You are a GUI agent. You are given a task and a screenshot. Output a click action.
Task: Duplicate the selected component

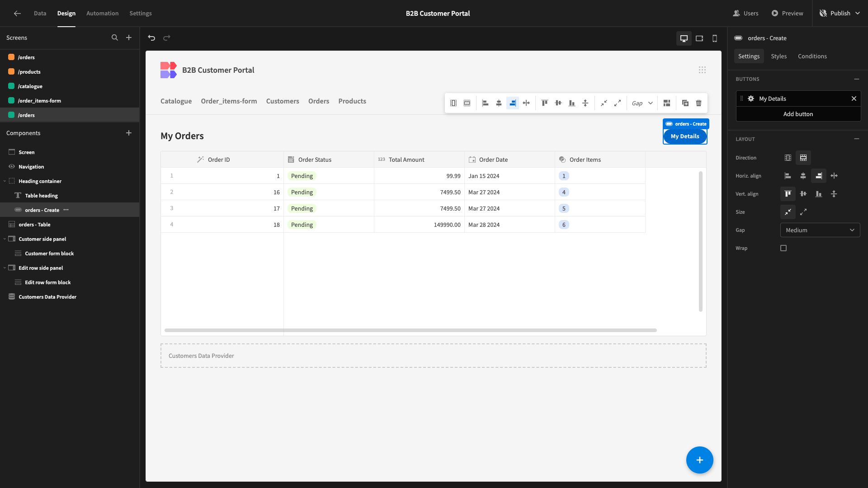coord(685,103)
